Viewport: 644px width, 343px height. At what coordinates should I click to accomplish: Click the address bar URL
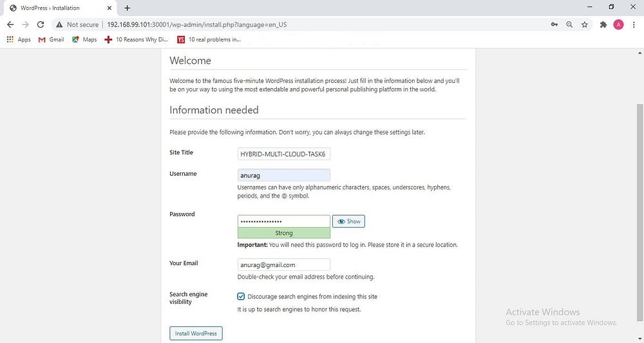click(x=196, y=24)
